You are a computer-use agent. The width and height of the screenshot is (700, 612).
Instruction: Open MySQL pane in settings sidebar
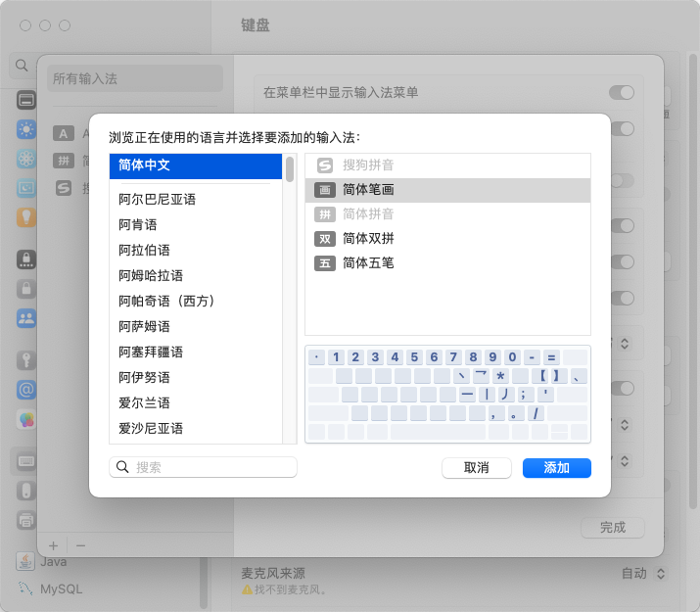pyautogui.click(x=49, y=589)
